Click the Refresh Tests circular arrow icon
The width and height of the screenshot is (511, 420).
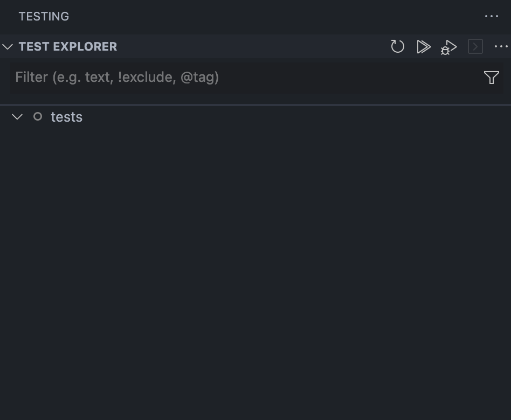coord(398,47)
